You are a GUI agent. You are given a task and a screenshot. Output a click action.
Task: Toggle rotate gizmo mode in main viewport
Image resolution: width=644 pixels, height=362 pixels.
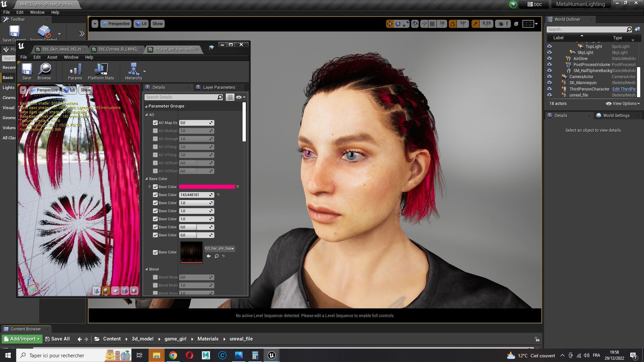coord(398,24)
